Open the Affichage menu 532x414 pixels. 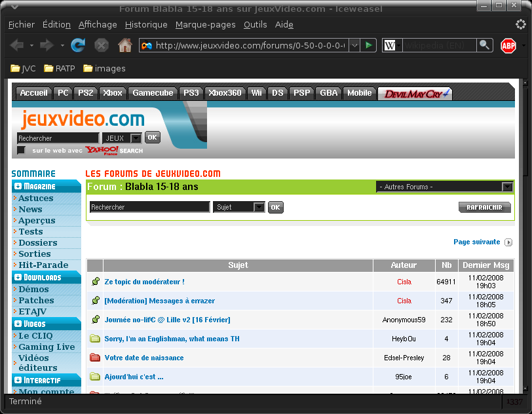click(x=98, y=25)
